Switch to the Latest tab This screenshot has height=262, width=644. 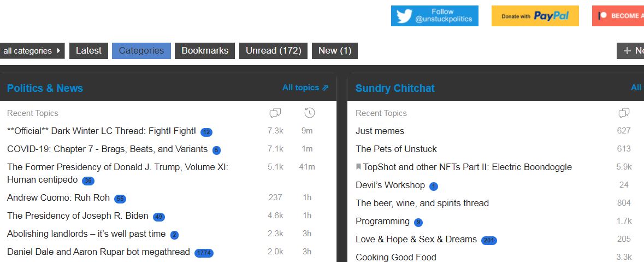(x=88, y=51)
